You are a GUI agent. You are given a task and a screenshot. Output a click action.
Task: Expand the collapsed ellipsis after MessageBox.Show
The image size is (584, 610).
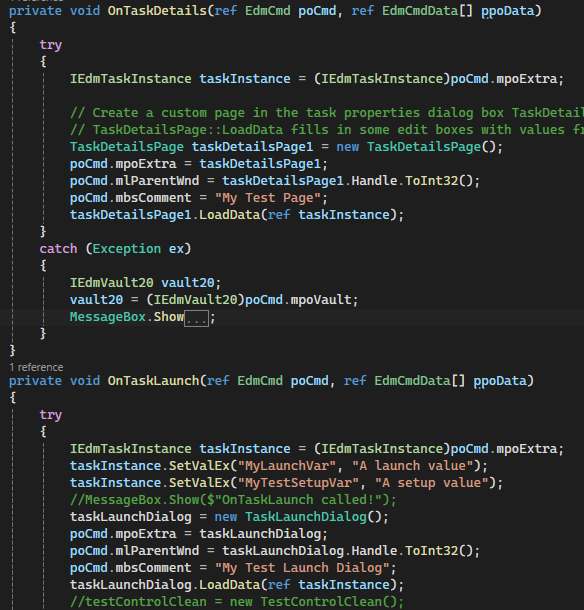pos(196,318)
